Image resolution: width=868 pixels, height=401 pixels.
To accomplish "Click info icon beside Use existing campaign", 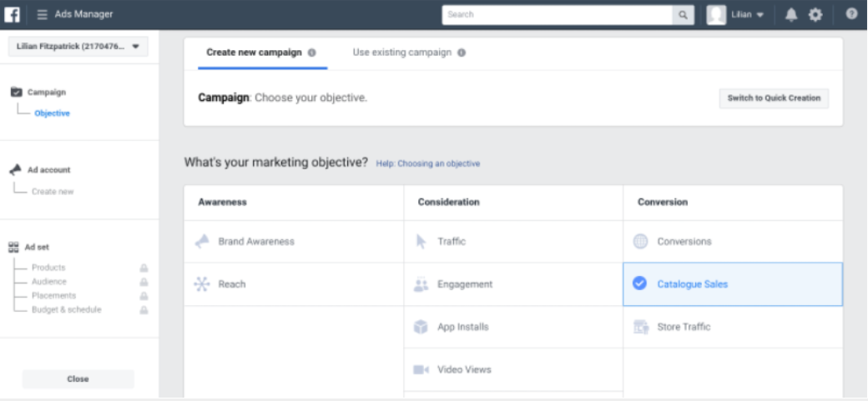I will (462, 53).
